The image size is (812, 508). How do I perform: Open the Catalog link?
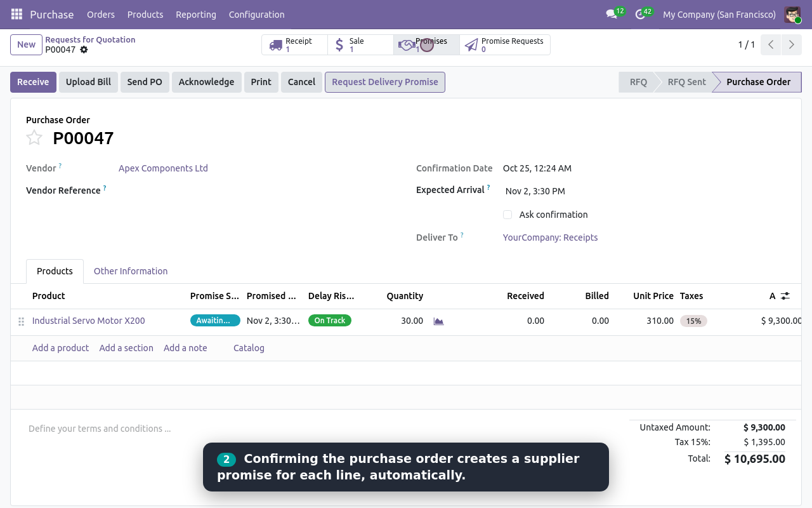pyautogui.click(x=249, y=348)
